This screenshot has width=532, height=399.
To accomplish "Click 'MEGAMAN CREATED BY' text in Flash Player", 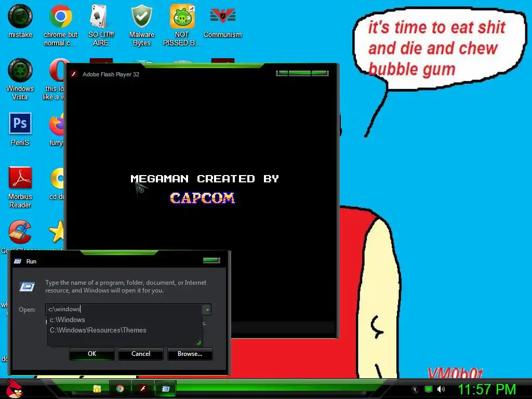I will click(x=205, y=179).
